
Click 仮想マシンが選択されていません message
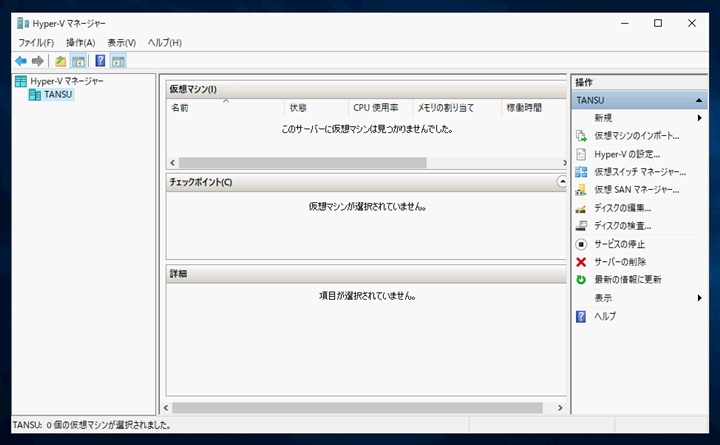click(367, 207)
